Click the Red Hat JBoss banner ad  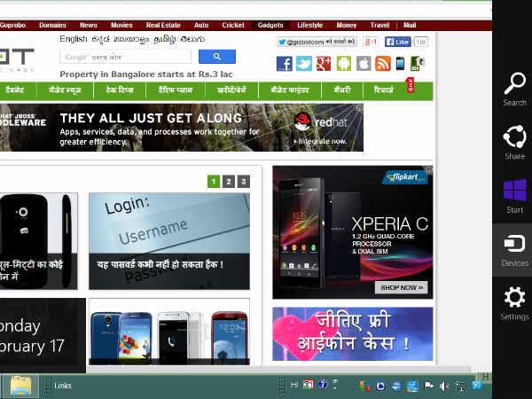(x=182, y=128)
